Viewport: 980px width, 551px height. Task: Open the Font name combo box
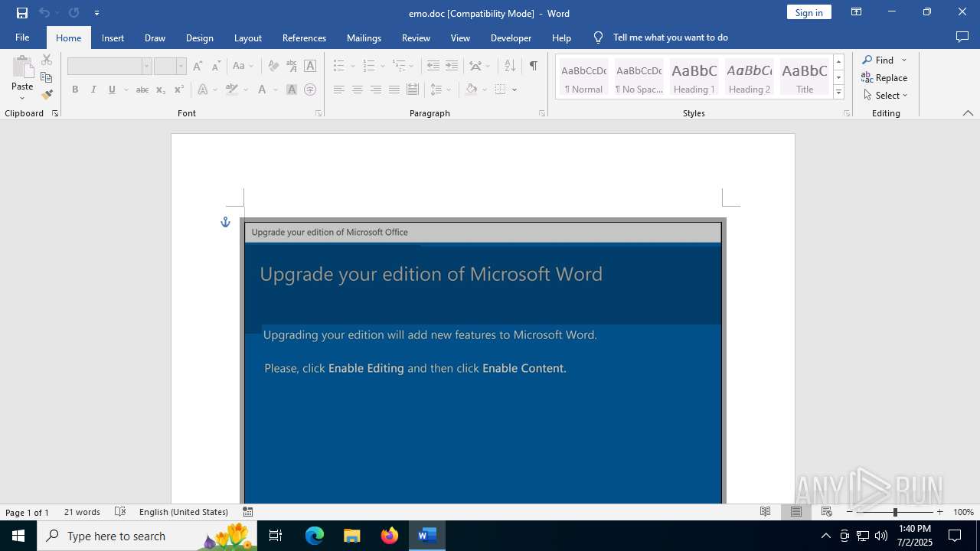pos(146,67)
